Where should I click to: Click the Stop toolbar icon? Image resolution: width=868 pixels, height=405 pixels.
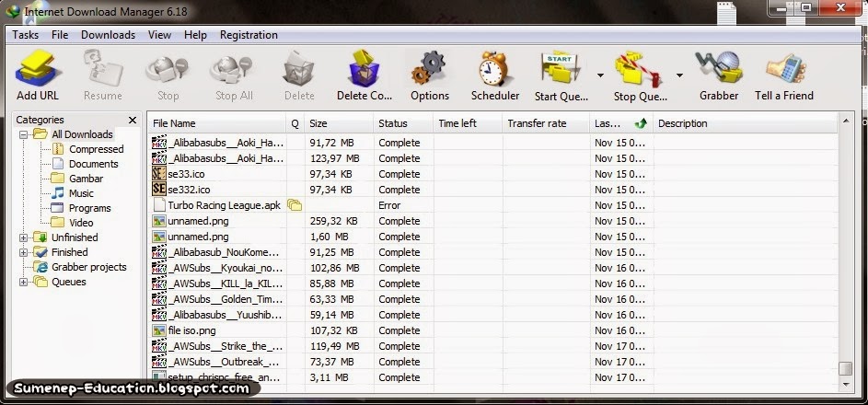point(168,69)
